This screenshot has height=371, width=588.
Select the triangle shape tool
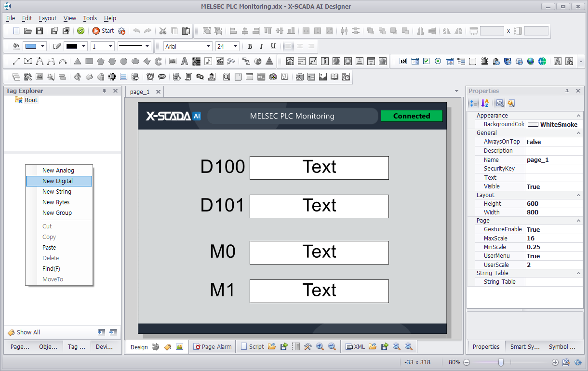click(78, 61)
